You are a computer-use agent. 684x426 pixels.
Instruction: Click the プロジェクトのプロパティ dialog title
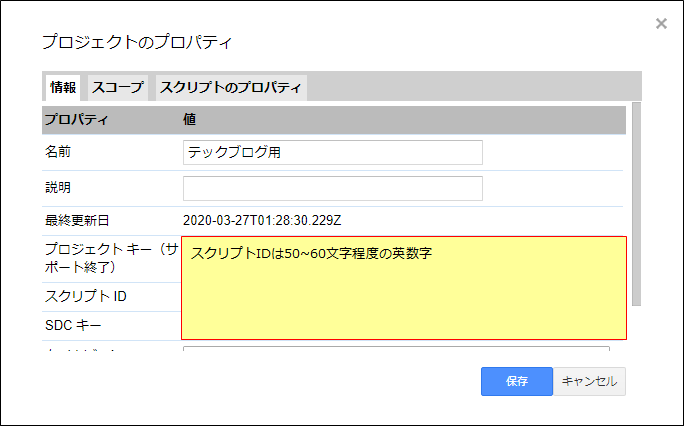(x=137, y=42)
